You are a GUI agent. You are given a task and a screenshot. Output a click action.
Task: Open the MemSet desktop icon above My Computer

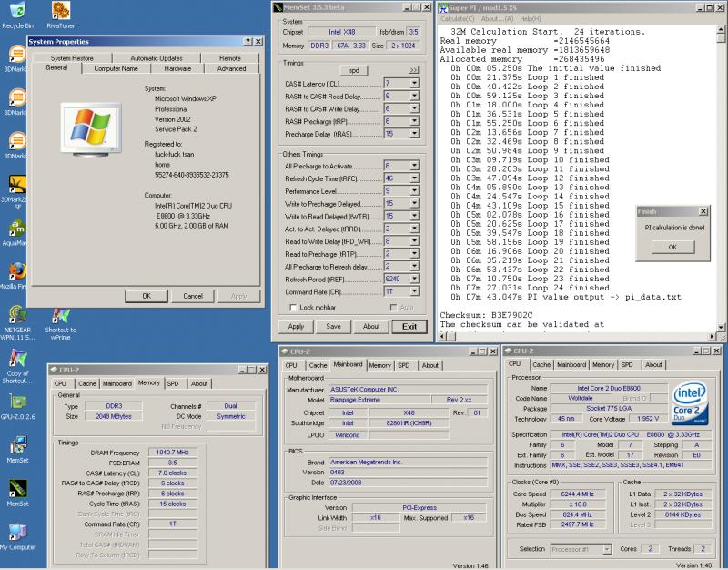point(17,493)
